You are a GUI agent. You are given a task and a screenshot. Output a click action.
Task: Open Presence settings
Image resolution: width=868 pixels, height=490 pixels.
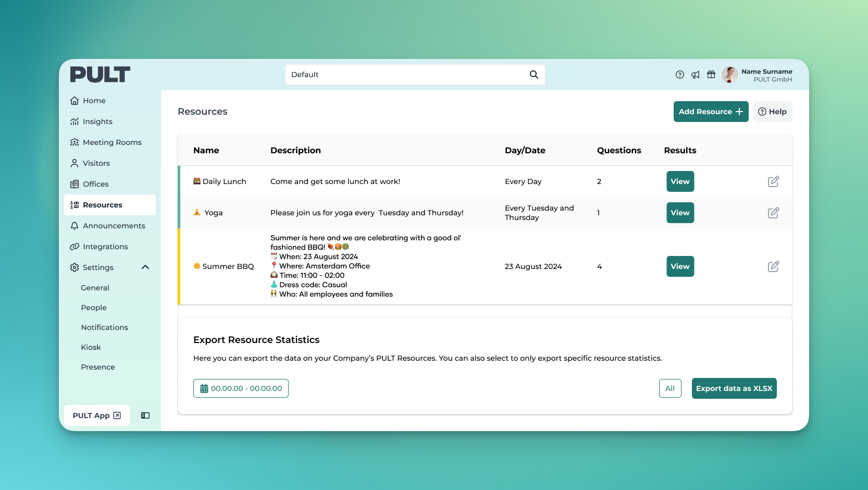[x=98, y=367]
